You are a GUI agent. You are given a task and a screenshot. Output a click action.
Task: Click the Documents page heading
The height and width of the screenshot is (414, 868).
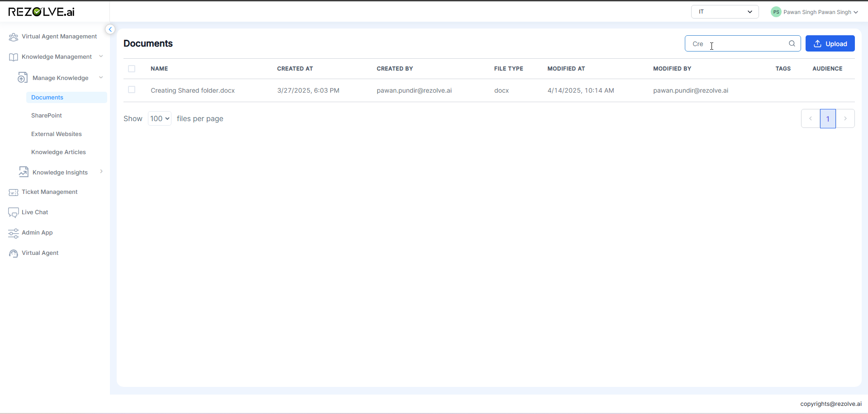coord(148,43)
